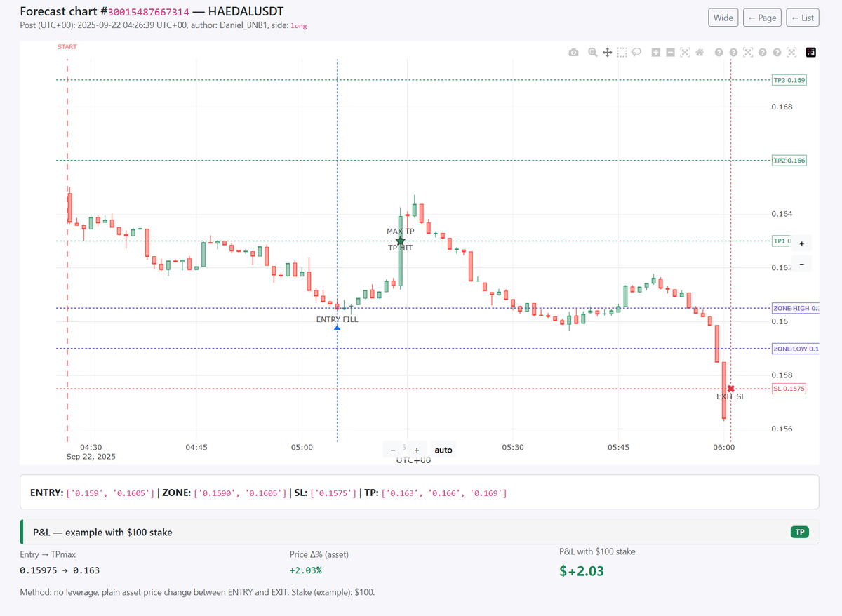842x616 pixels.
Task: Click the +2.03% price change value
Action: pos(306,570)
